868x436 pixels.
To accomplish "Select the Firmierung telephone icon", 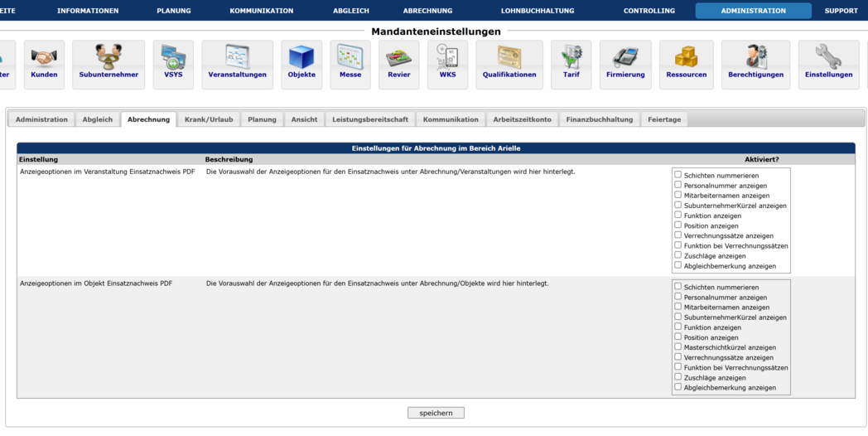I will click(x=625, y=57).
